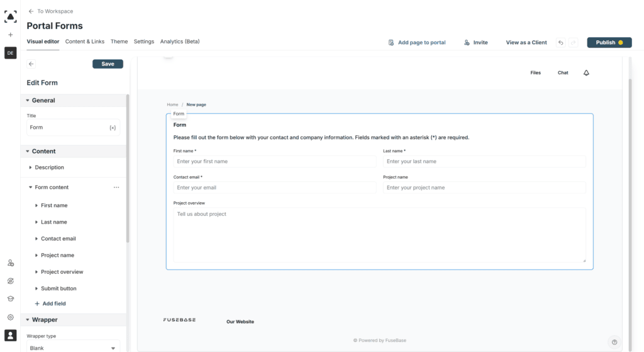Click View as a Client
The height and width of the screenshot is (352, 644).
point(526,43)
